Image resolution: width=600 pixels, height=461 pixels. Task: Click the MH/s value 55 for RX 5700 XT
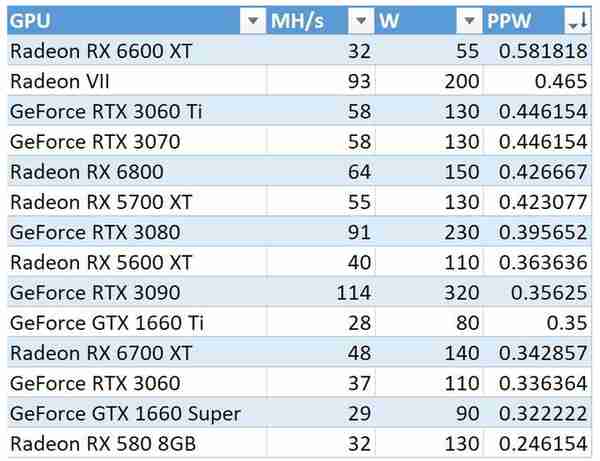coord(359,202)
